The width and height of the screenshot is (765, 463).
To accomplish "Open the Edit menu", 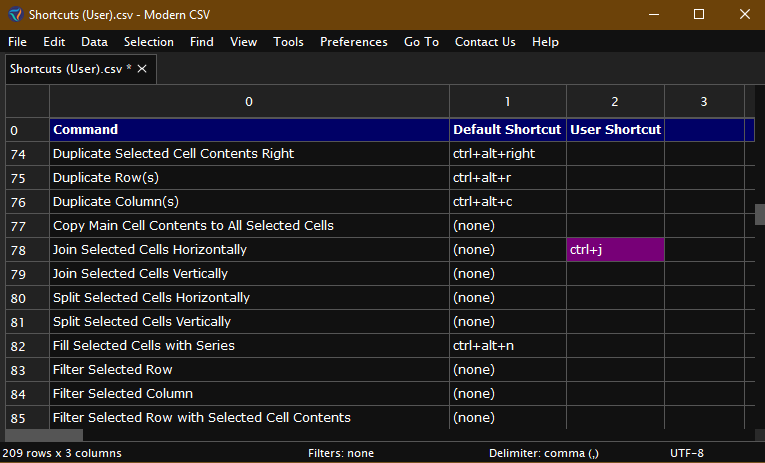I will pyautogui.click(x=54, y=42).
